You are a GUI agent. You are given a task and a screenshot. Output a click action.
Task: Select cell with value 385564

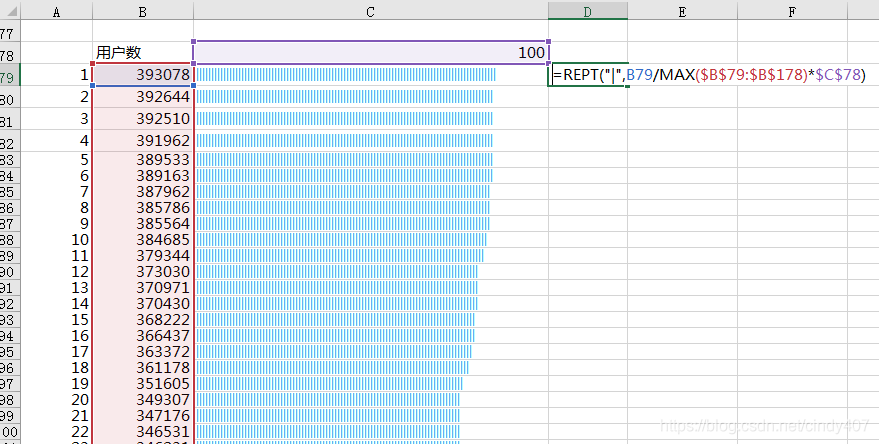click(x=143, y=224)
